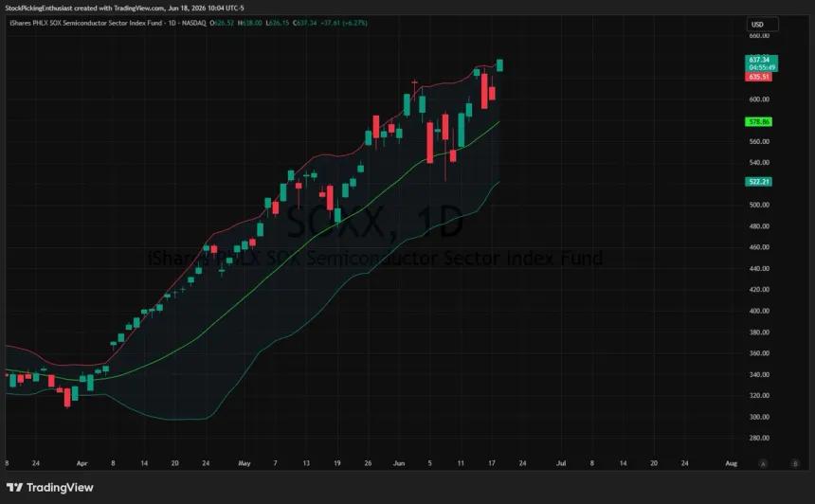Click the Aug label on time axis
This screenshot has height=504, width=815.
pos(732,463)
